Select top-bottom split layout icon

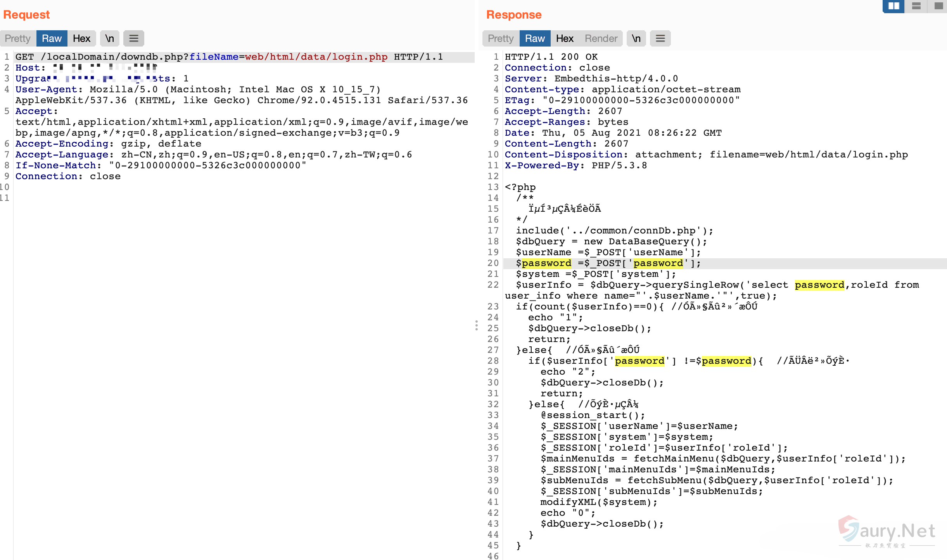click(916, 6)
